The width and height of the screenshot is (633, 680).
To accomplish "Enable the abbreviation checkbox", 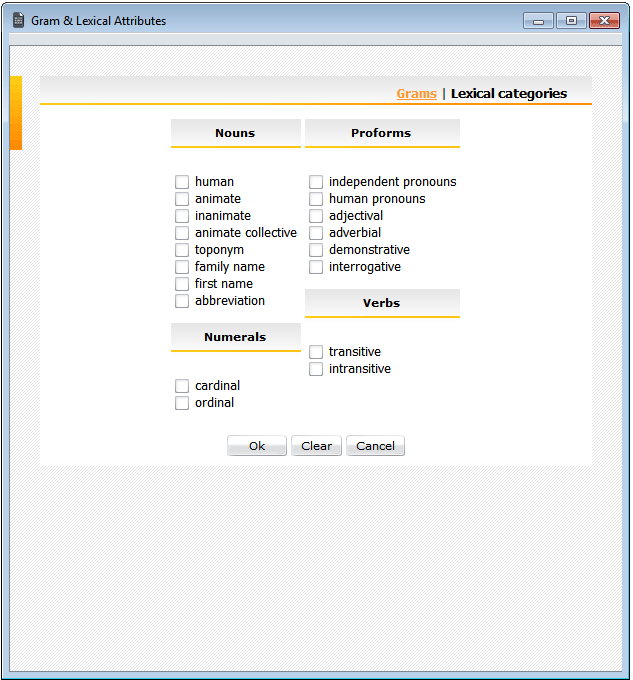I will coord(182,301).
